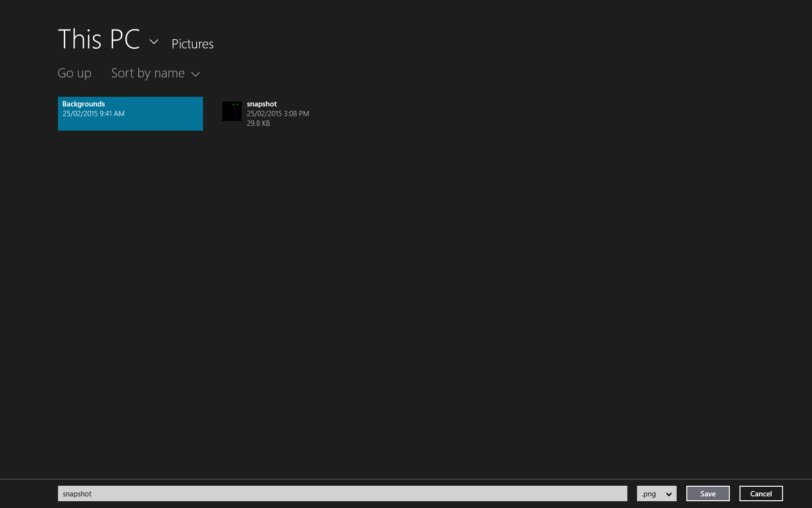Select the Pictures breadcrumb label
Image resolution: width=812 pixels, height=508 pixels.
[192, 44]
